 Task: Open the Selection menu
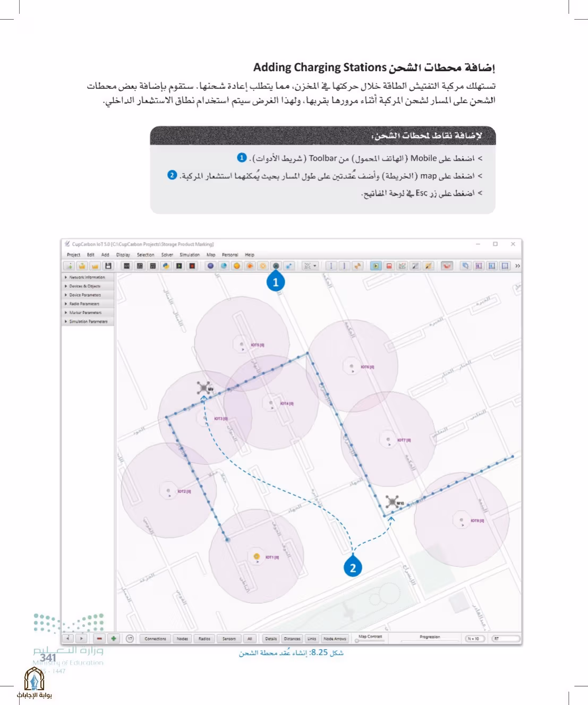pos(146,255)
